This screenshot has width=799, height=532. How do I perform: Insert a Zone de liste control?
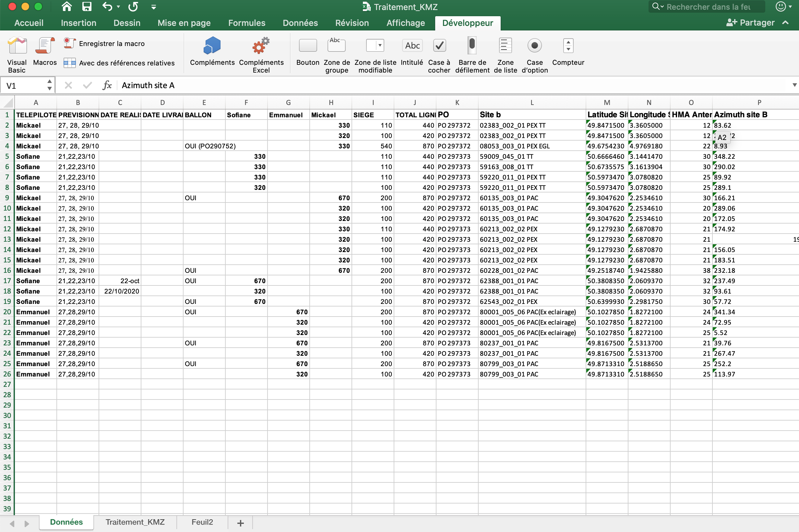(x=505, y=54)
